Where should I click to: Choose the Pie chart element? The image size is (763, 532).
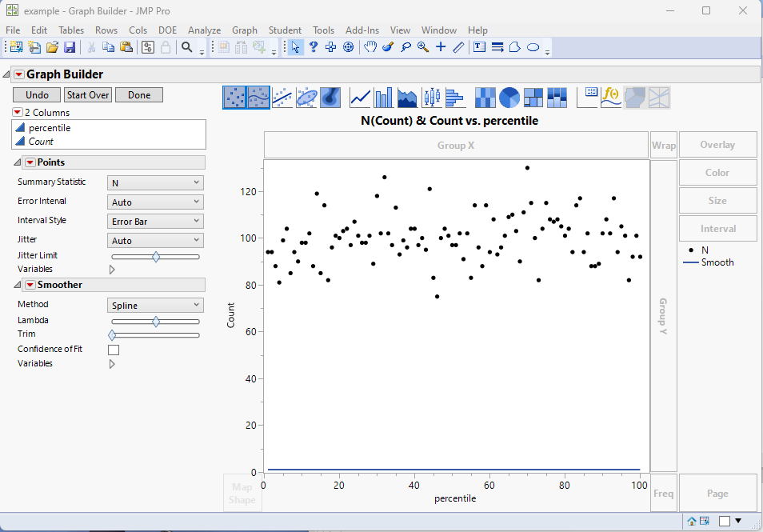coord(509,98)
